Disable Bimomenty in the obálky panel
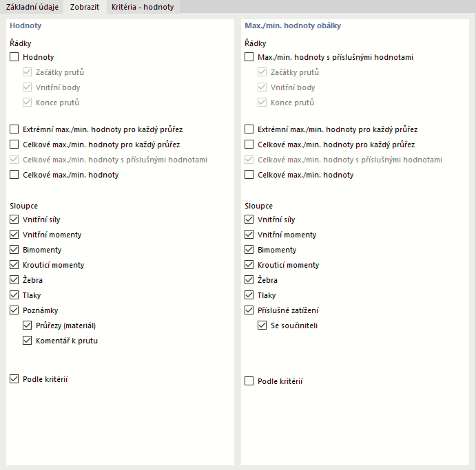Image resolution: width=476 pixels, height=470 pixels. tap(249, 250)
